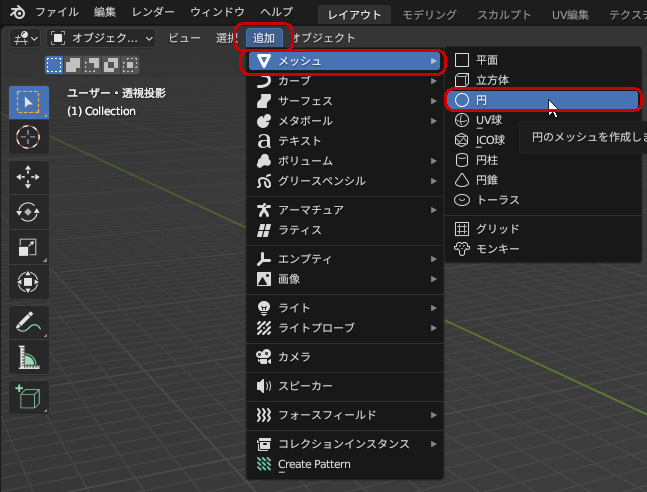Switch to the UV編集 workspace tab

[570, 15]
